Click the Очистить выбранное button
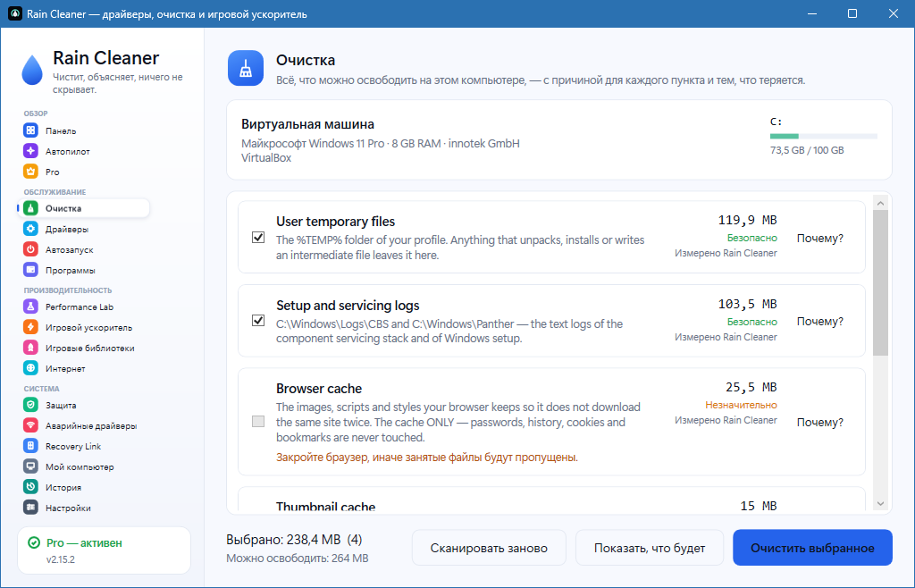 (812, 548)
